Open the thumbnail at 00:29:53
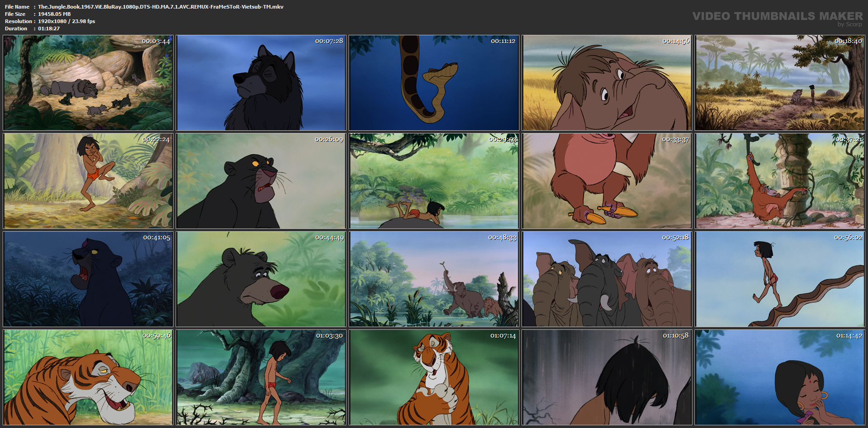The image size is (868, 428). click(434, 181)
